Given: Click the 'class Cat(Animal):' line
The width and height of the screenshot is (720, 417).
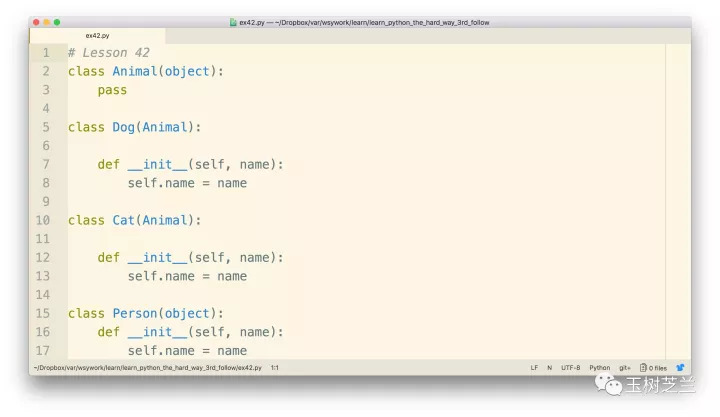Looking at the screenshot, I should pyautogui.click(x=135, y=220).
